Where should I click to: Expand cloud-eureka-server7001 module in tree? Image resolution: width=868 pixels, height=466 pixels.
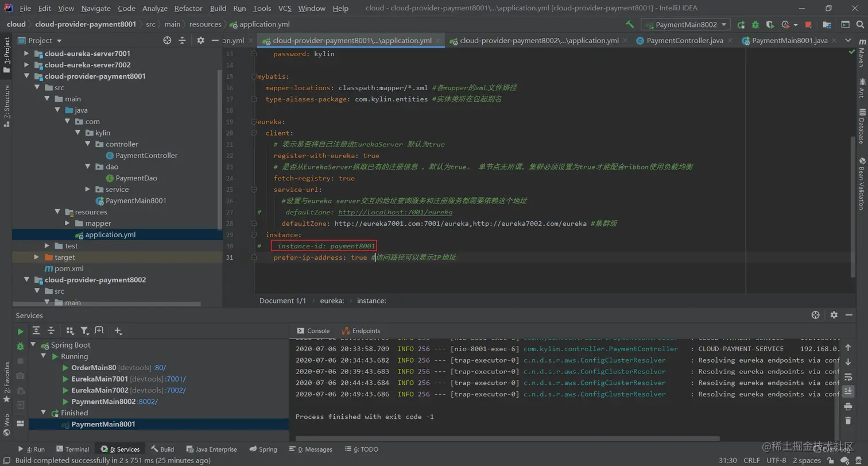[x=26, y=53]
